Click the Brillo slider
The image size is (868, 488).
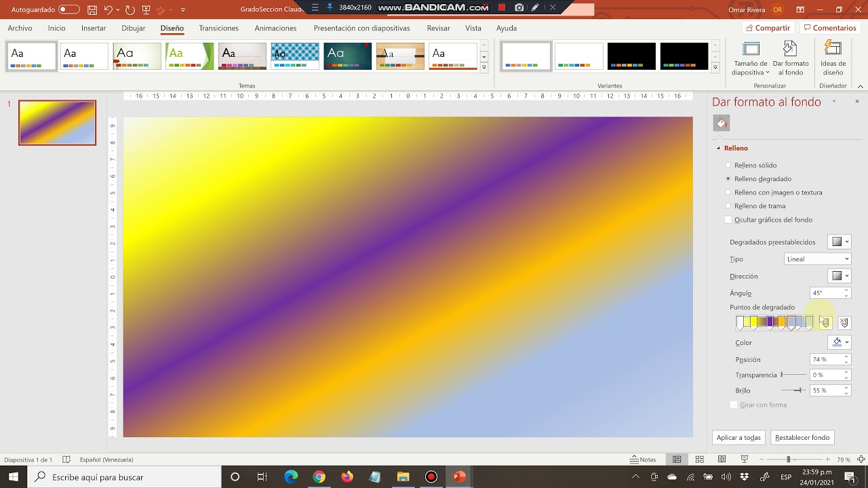point(793,390)
